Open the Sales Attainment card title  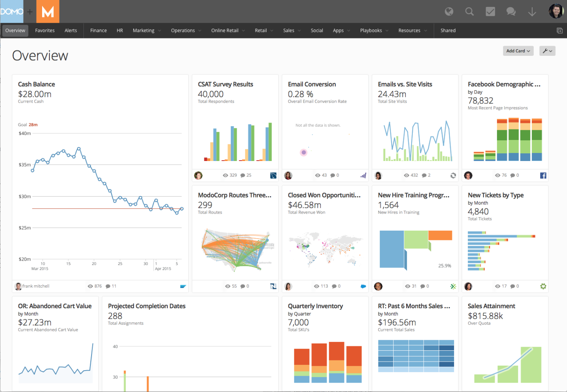pyautogui.click(x=491, y=306)
